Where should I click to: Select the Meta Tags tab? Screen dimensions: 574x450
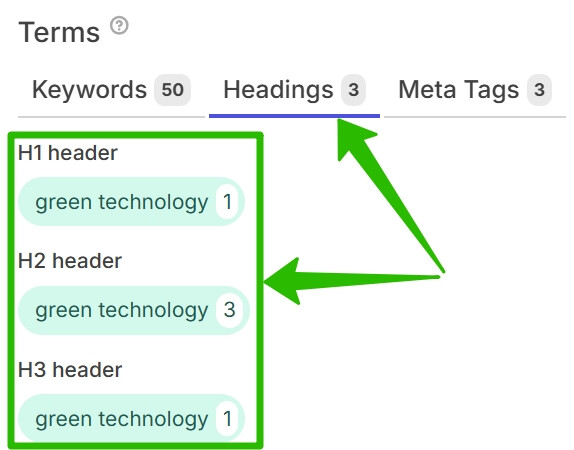click(x=474, y=90)
